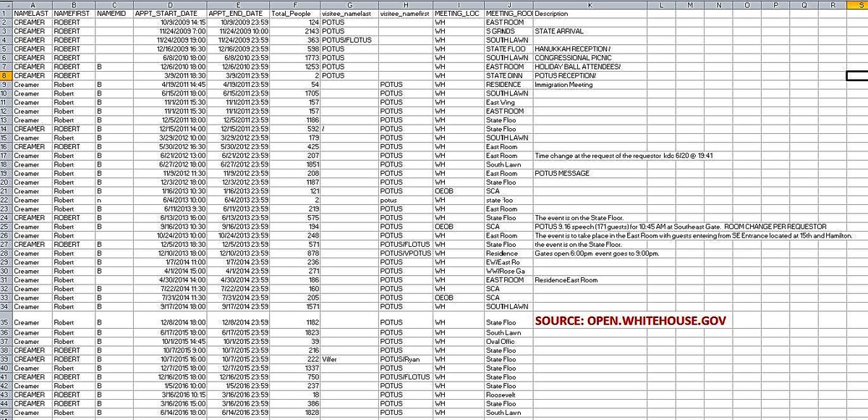Screen dimensions: 868x420
Task: Select the state 'loo room cell
Action: click(509, 200)
